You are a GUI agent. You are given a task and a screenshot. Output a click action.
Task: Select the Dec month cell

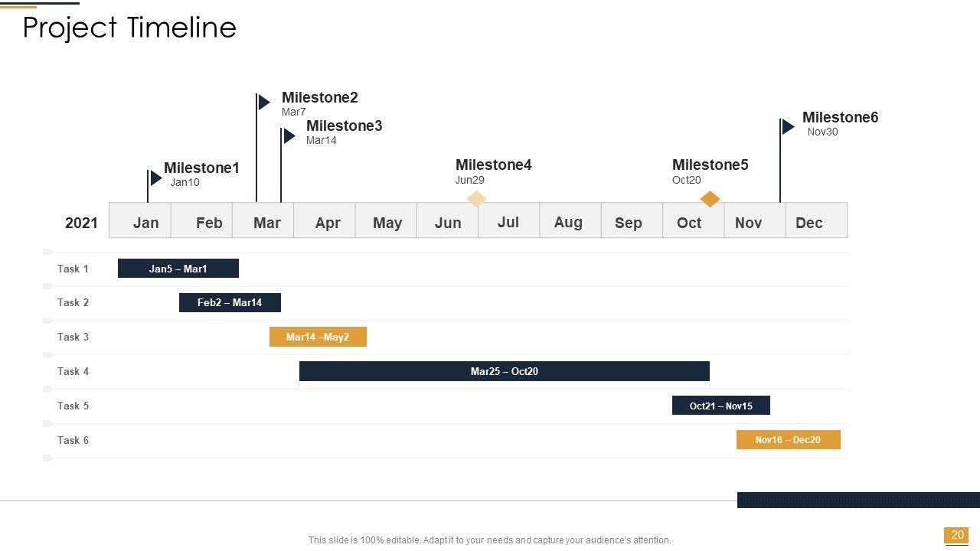click(x=809, y=223)
